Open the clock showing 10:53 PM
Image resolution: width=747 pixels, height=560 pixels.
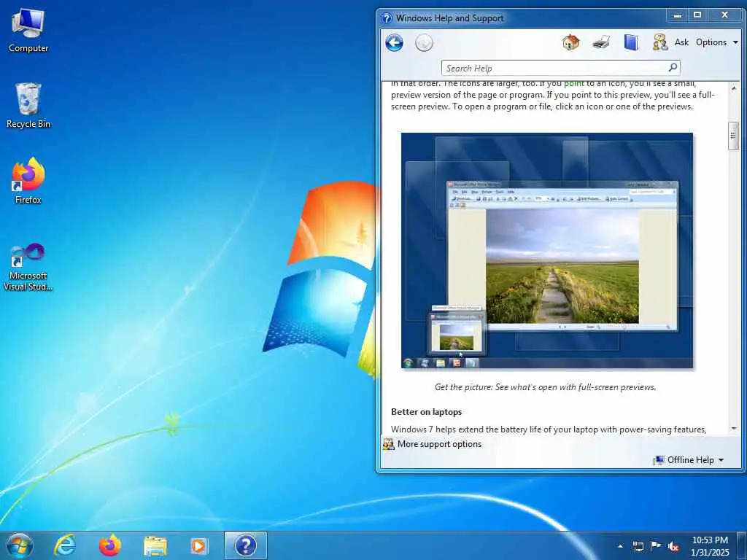710,546
